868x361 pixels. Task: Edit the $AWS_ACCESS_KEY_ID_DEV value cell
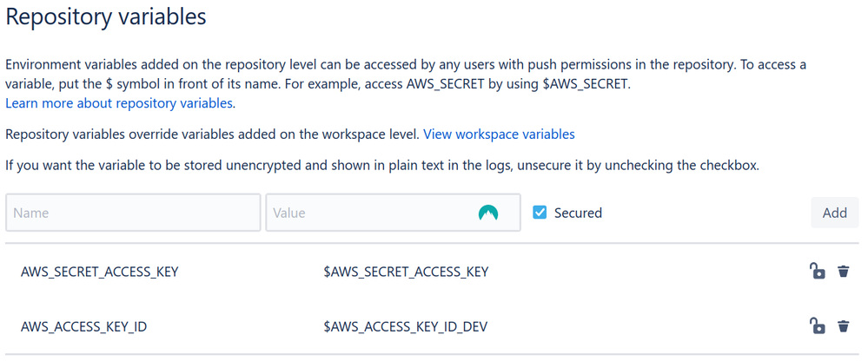(x=405, y=326)
